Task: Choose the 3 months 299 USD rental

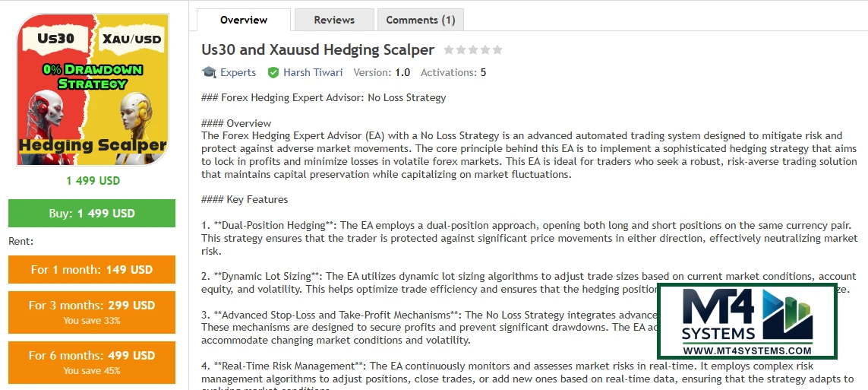Action: click(x=92, y=311)
